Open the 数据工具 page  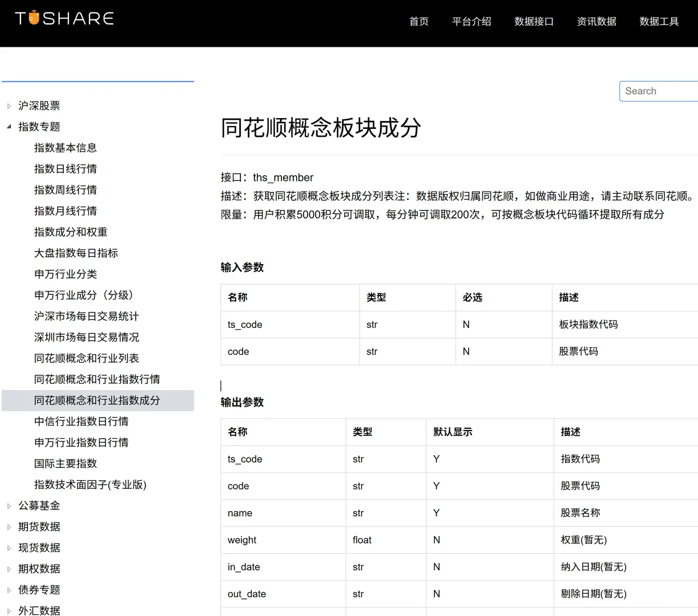pos(659,21)
